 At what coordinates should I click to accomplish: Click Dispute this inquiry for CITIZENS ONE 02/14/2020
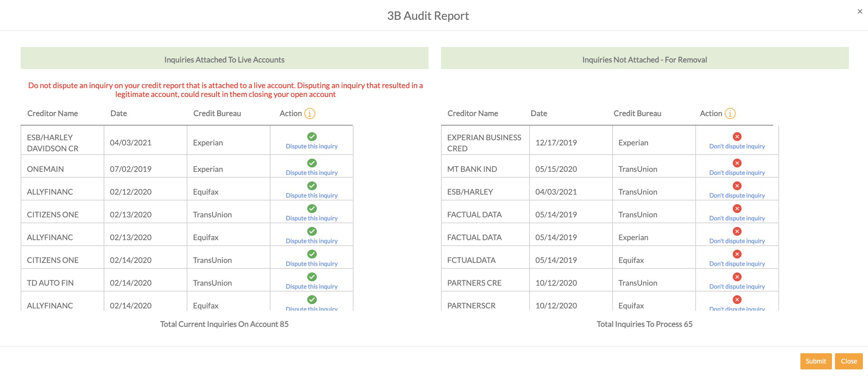tap(312, 264)
